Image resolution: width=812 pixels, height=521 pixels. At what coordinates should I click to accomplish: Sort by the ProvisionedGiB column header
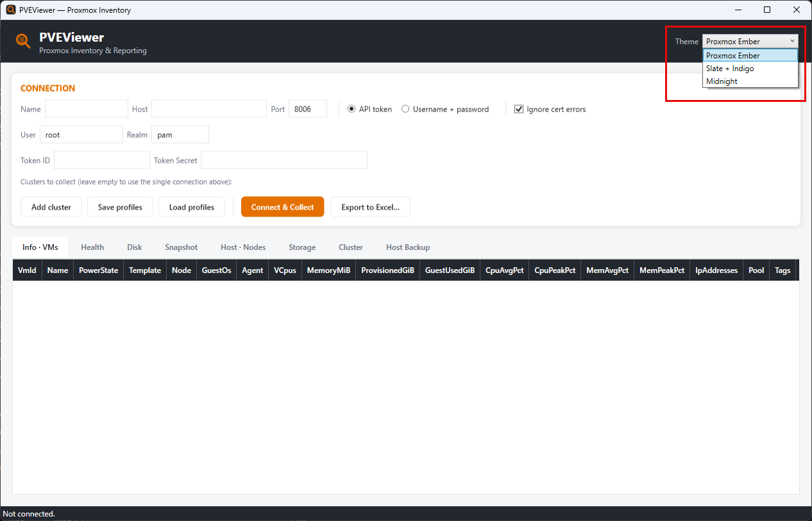388,270
